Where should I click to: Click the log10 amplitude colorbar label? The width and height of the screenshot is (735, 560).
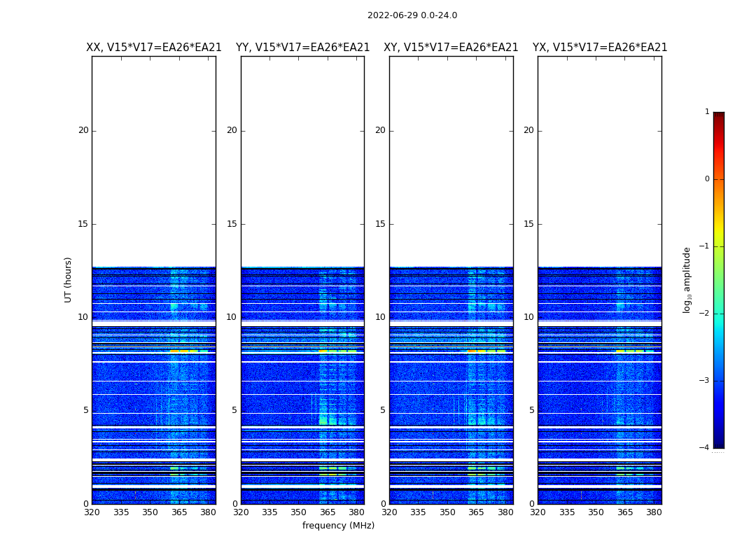coord(687,279)
